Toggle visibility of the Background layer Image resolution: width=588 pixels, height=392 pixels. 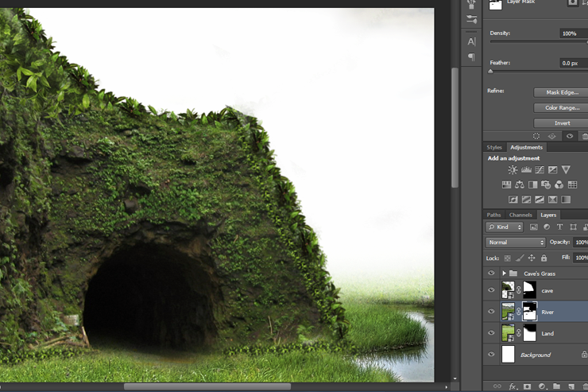[491, 354]
